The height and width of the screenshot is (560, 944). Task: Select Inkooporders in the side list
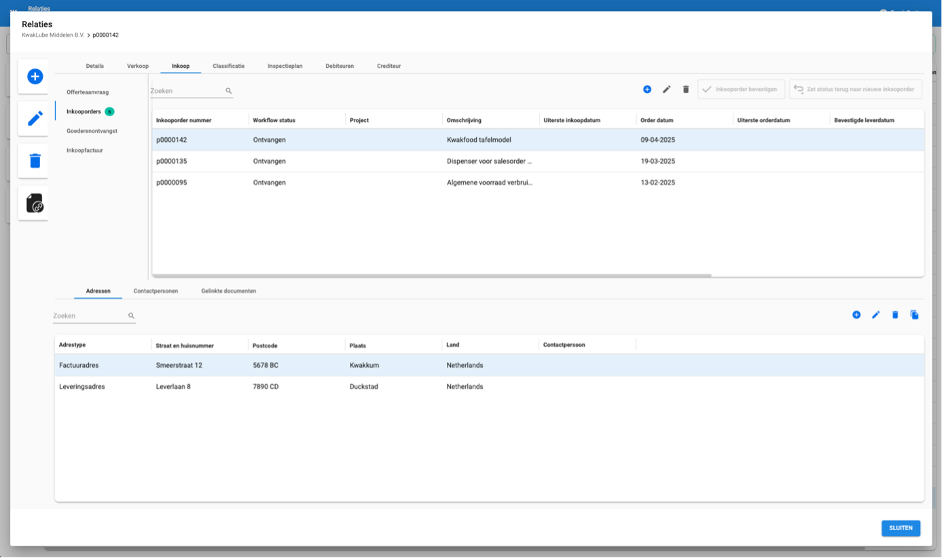coord(84,112)
